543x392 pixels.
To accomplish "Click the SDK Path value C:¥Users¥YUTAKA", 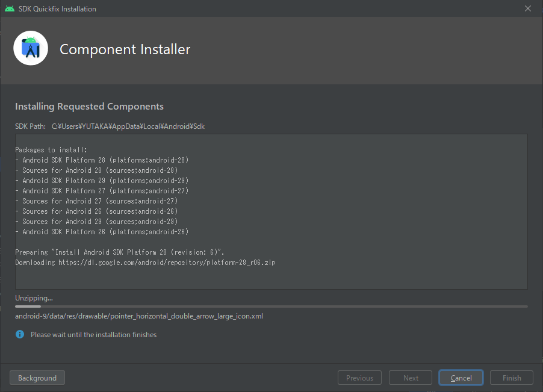I will 128,126.
